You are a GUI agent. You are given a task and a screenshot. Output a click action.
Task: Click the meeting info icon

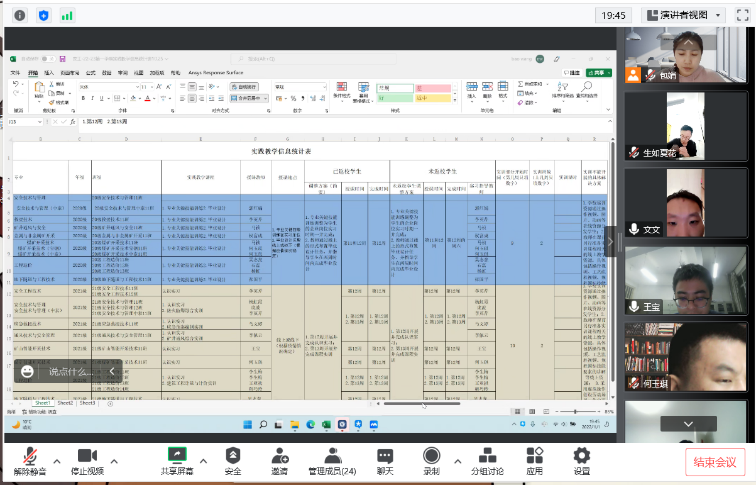pyautogui.click(x=20, y=15)
